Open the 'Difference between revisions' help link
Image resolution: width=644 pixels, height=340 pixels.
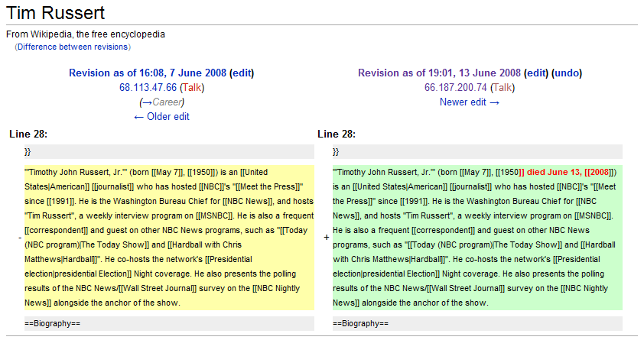coord(73,47)
